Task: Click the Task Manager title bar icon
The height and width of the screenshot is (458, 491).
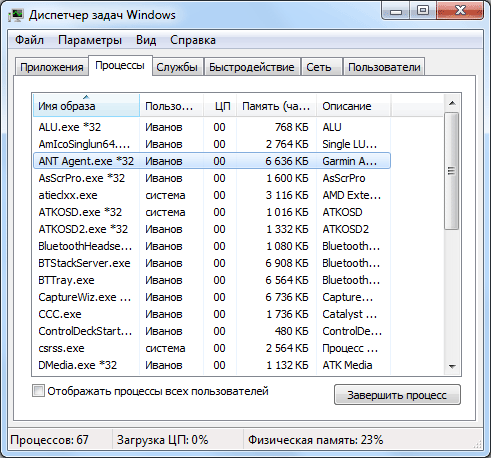Action: (x=16, y=15)
